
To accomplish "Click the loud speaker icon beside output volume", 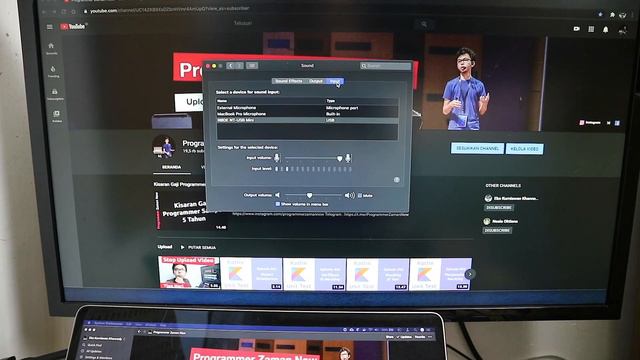I will (x=349, y=196).
